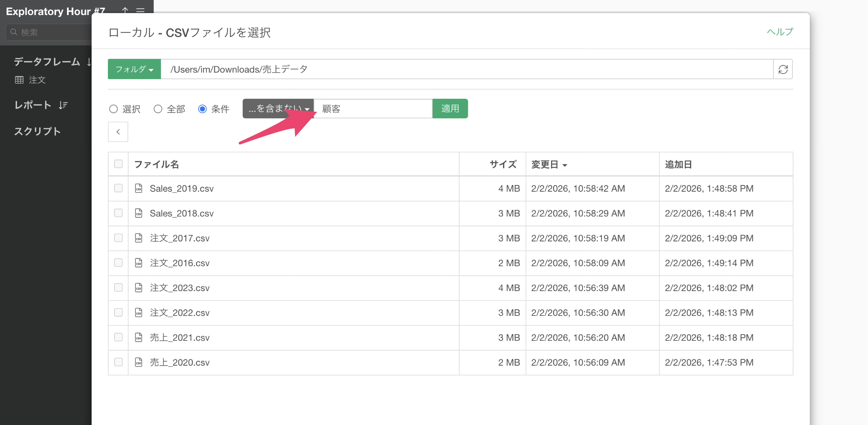The width and height of the screenshot is (868, 425).
Task: Click the table icon next to 注文
Action: (19, 80)
